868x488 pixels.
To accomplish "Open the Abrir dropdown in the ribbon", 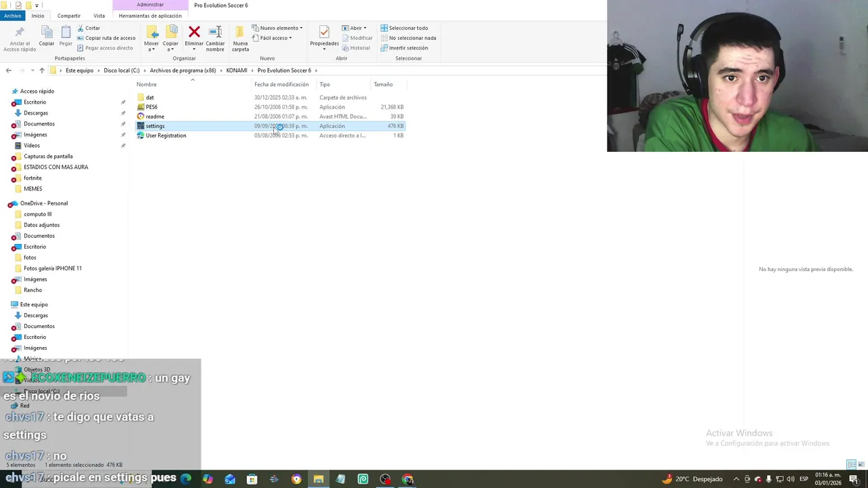I will [354, 28].
